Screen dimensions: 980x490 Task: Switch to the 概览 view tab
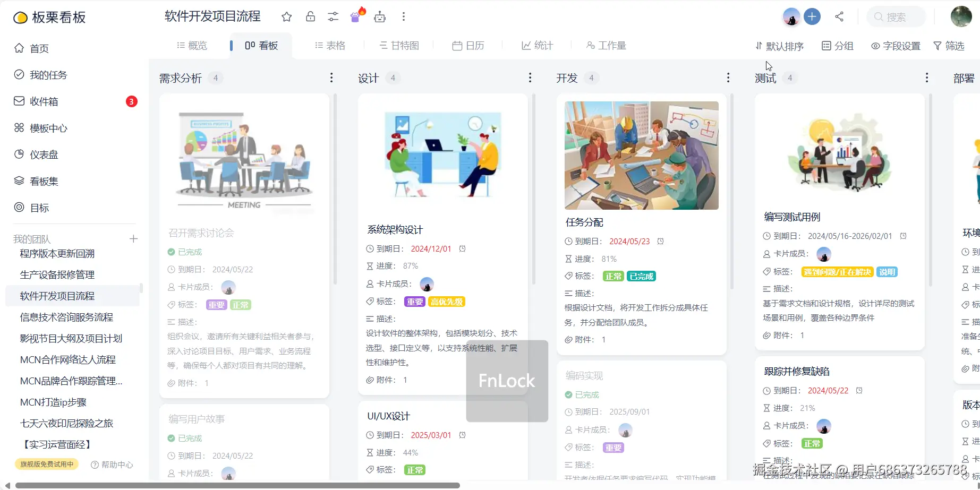point(192,46)
